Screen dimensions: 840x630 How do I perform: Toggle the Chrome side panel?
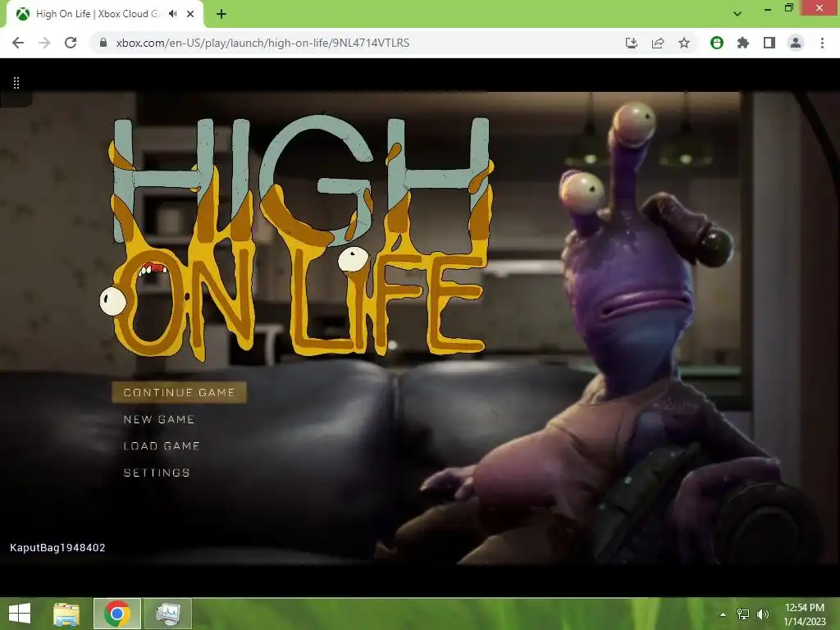coord(769,43)
